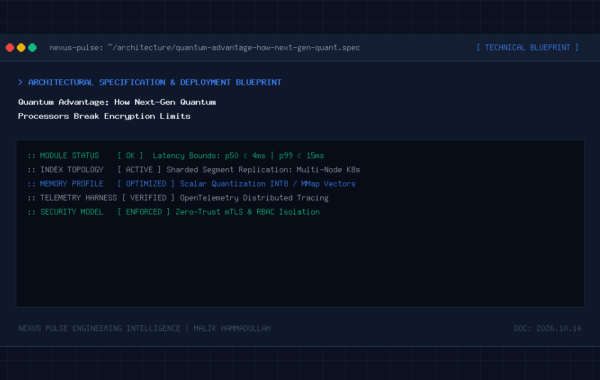Click the green maximize window dot
Screen dimensions: 600x380
tap(33, 47)
